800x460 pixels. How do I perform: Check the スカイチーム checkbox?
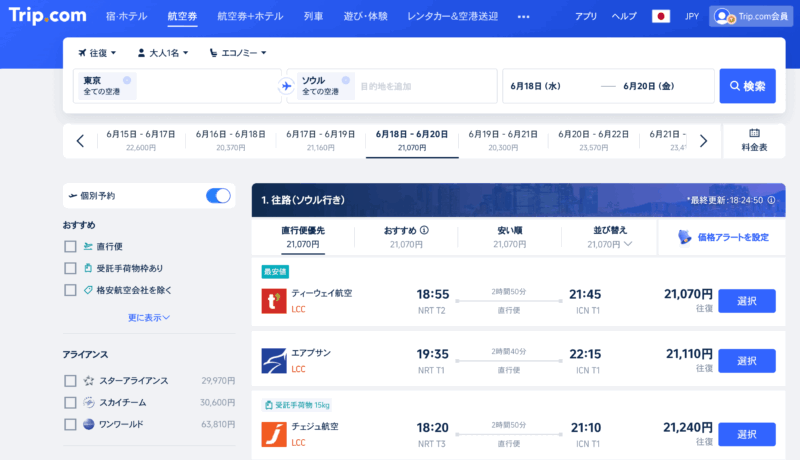[70, 403]
